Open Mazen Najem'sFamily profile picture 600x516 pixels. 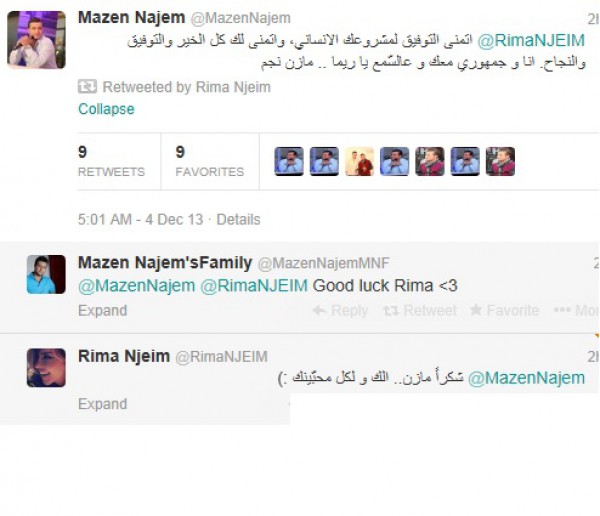(46, 274)
